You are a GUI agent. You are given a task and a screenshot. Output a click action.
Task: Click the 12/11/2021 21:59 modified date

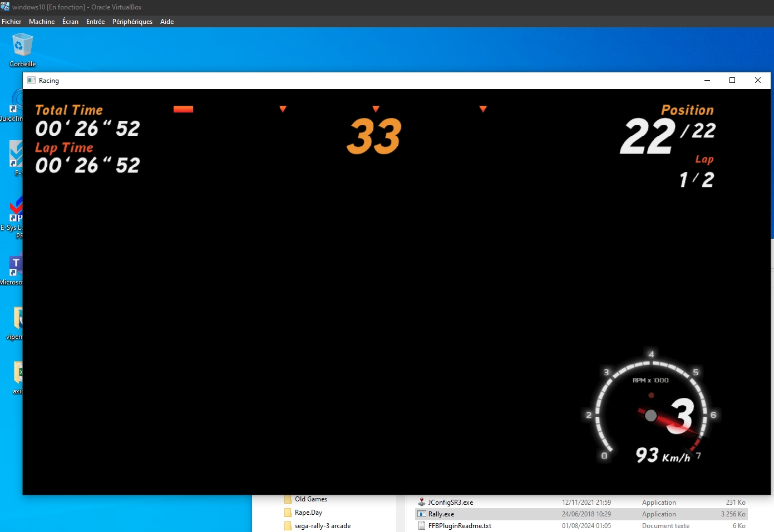click(x=586, y=503)
